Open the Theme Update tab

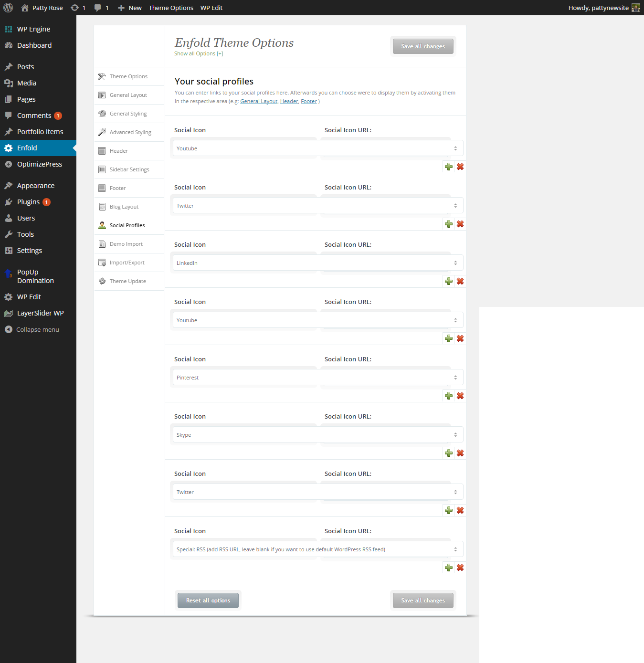tap(129, 281)
